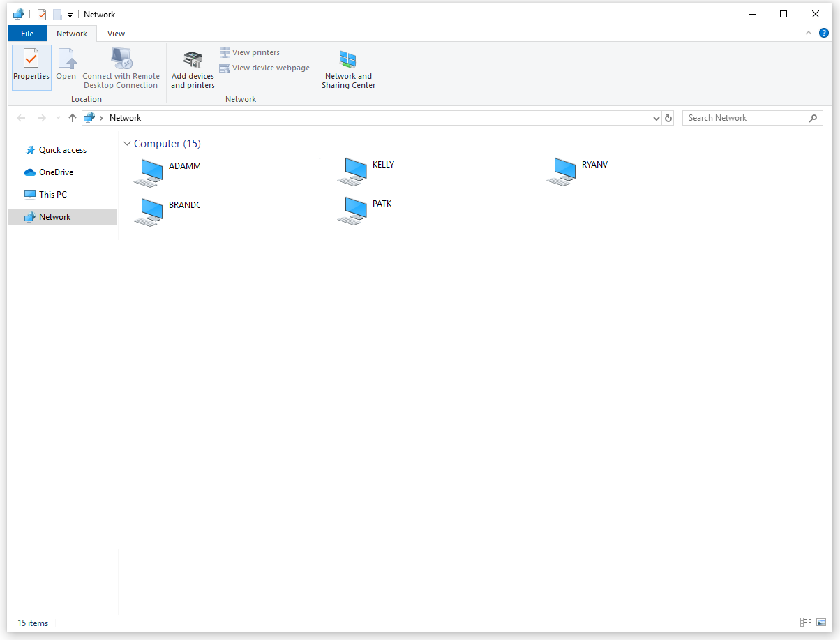Select the PATK computer icon
The width and height of the screenshot is (840, 640).
(x=352, y=211)
